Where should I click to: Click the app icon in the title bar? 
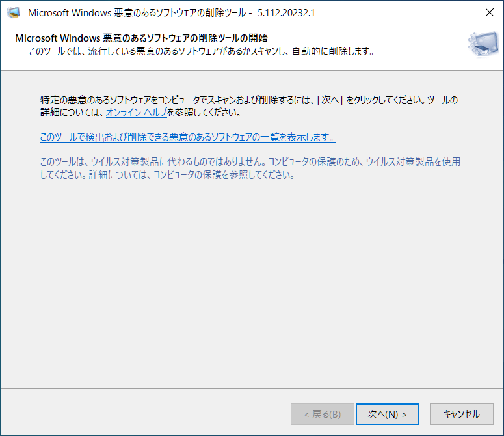(13, 13)
